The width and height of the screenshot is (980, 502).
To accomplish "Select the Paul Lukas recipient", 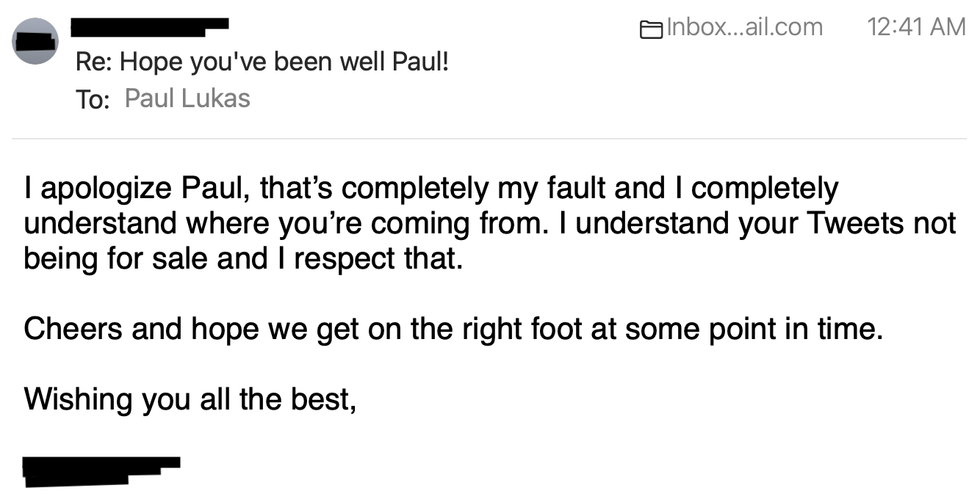I will [x=187, y=98].
